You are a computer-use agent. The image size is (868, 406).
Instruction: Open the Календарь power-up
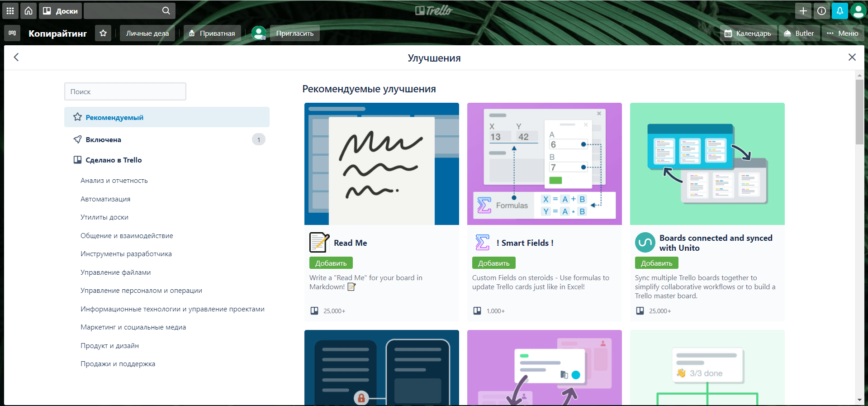tap(748, 33)
